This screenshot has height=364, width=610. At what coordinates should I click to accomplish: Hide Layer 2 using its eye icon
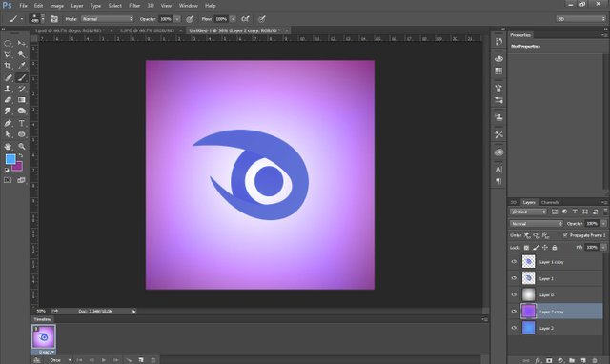514,328
